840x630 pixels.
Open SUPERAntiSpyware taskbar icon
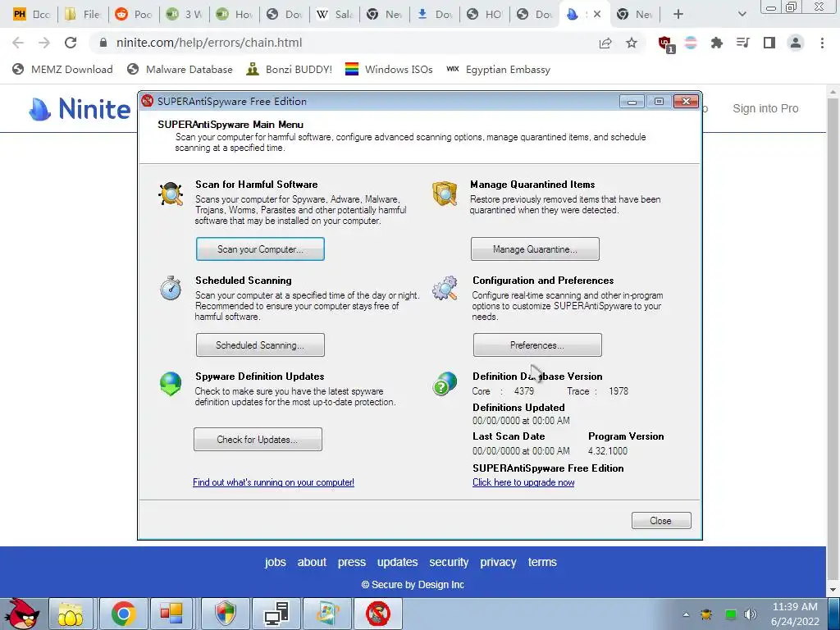click(x=378, y=614)
